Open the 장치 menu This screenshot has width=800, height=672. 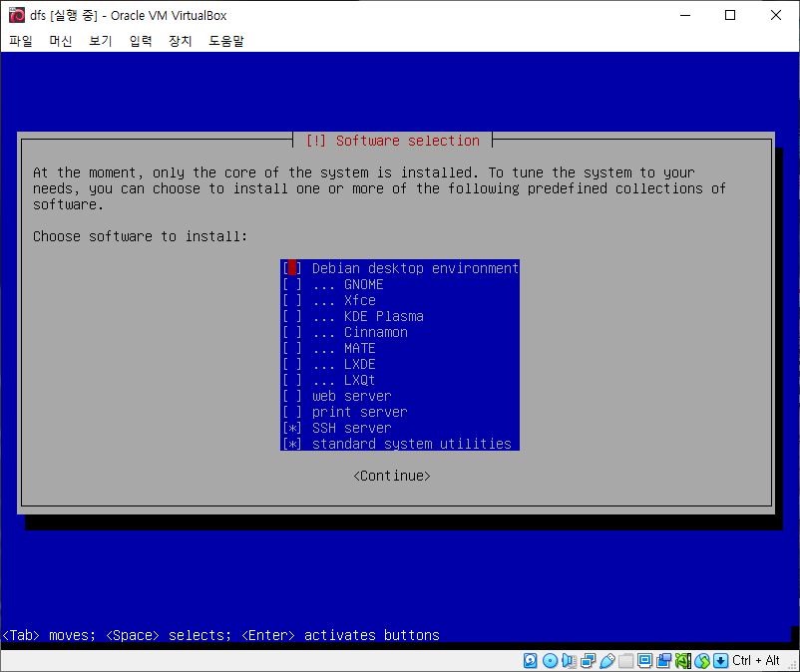click(x=181, y=41)
